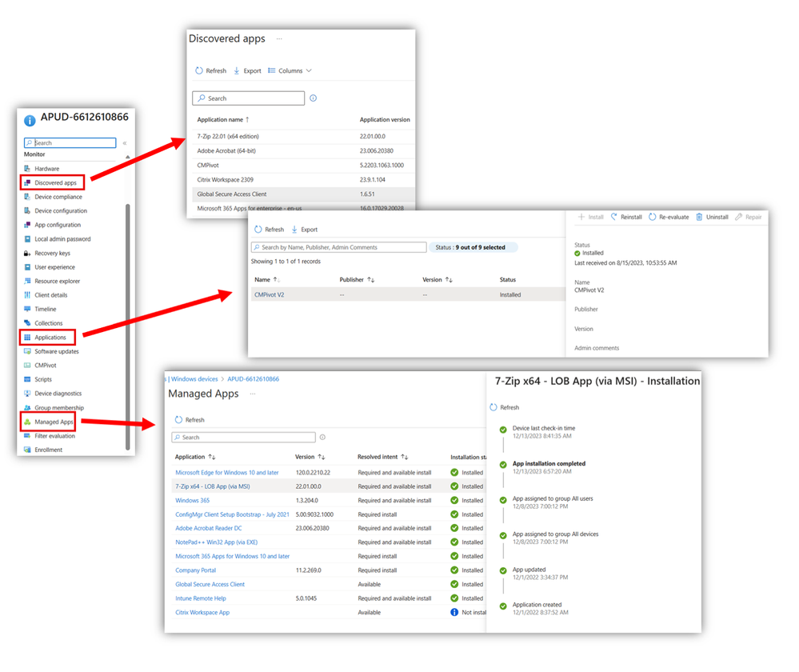This screenshot has height=672, width=799.
Task: Click the Applications grid icon
Action: [x=27, y=337]
